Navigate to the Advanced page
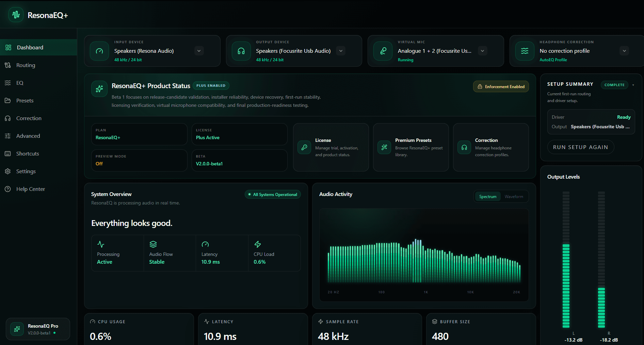Image resolution: width=644 pixels, height=345 pixels. (x=38, y=136)
